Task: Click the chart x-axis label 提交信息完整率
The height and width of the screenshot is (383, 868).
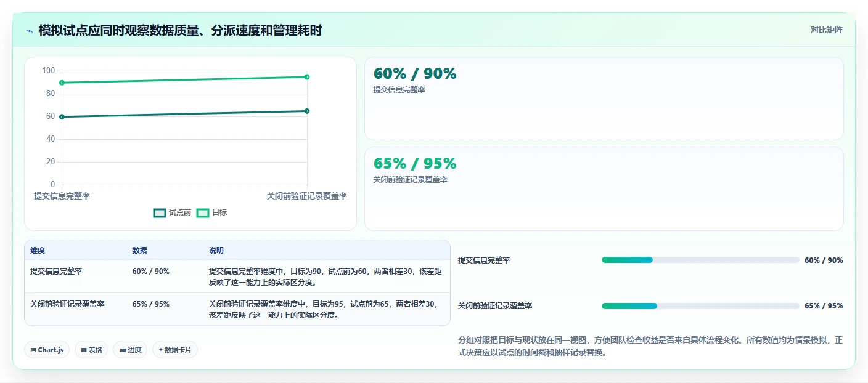Action: pos(62,196)
